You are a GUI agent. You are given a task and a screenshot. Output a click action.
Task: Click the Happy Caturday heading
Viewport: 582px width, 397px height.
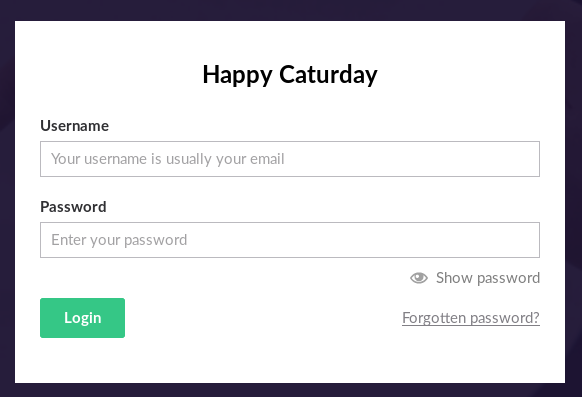click(x=290, y=75)
